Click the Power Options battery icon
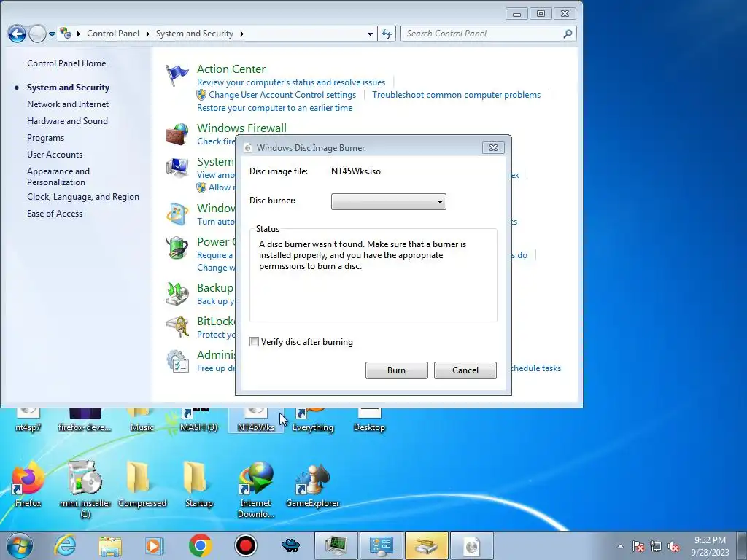Image resolution: width=747 pixels, height=560 pixels. [x=177, y=248]
